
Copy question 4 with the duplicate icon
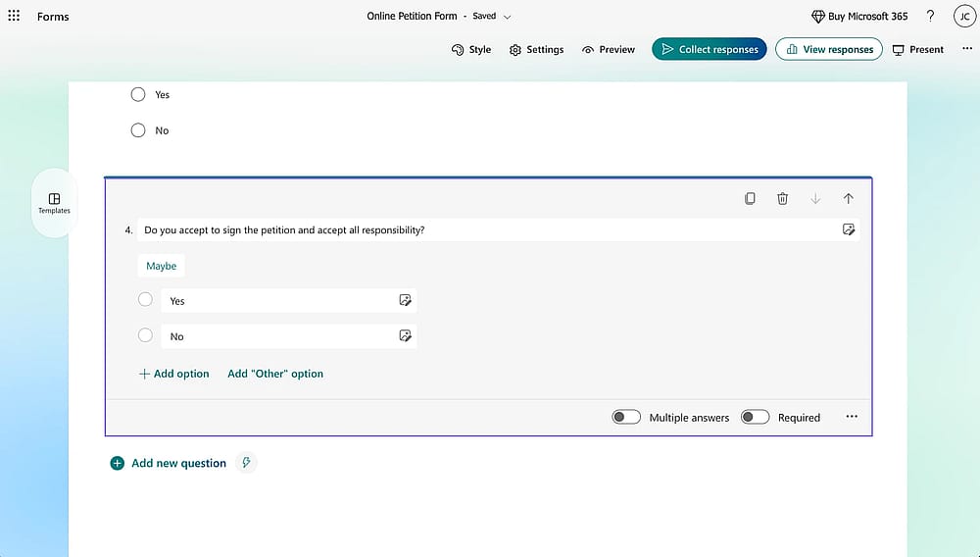coord(750,198)
